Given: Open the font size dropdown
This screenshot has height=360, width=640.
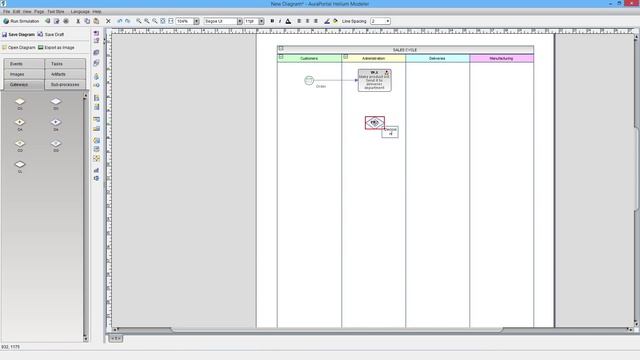Looking at the screenshot, I should point(261,21).
